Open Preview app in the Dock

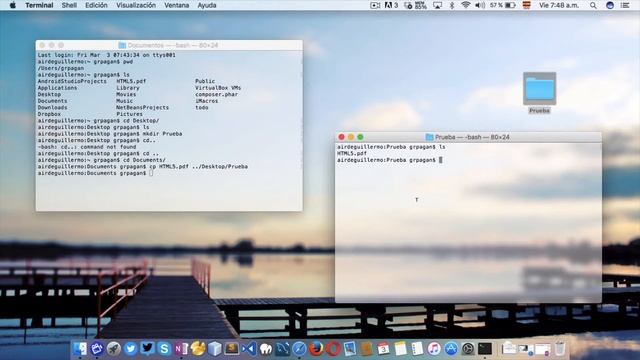pyautogui.click(x=350, y=349)
